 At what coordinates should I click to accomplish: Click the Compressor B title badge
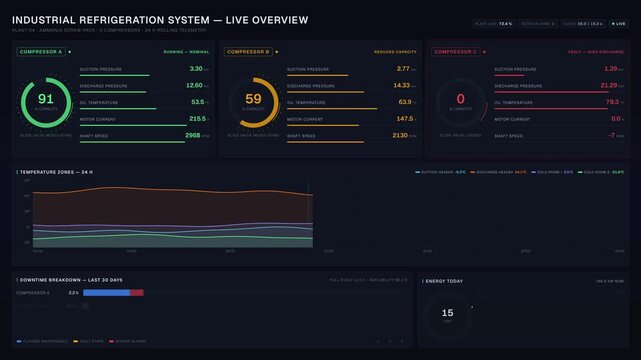coord(248,52)
